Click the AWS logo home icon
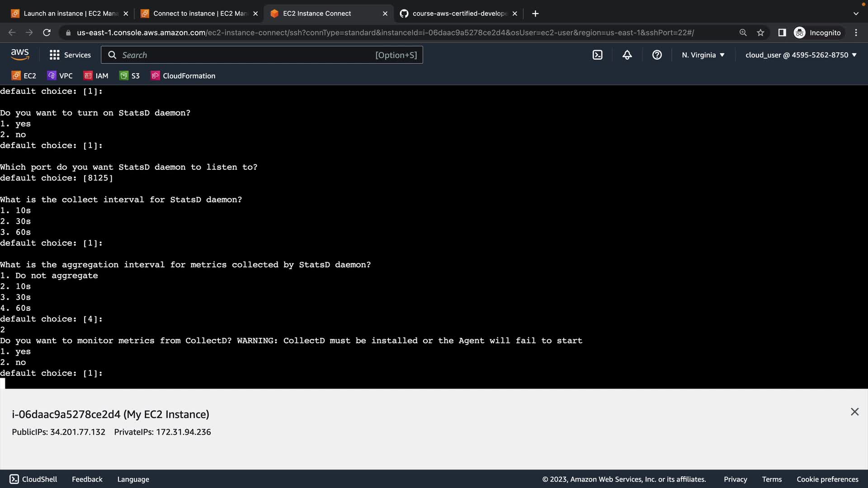The height and width of the screenshot is (488, 868). tap(20, 55)
